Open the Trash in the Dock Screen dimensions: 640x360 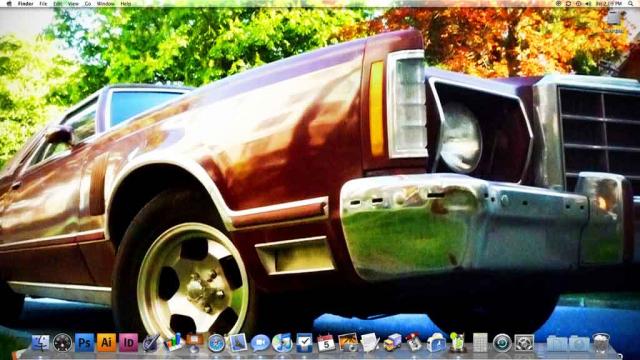point(601,343)
